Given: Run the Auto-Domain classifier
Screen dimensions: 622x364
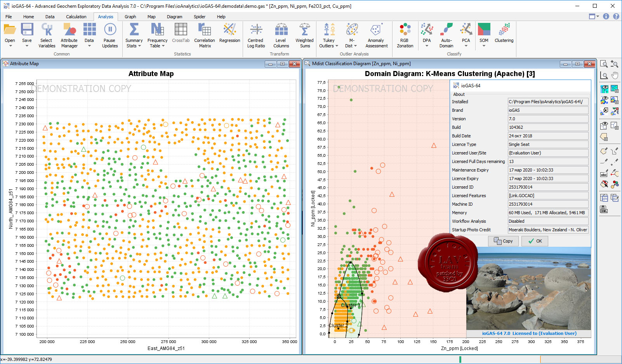Looking at the screenshot, I should pyautogui.click(x=447, y=35).
